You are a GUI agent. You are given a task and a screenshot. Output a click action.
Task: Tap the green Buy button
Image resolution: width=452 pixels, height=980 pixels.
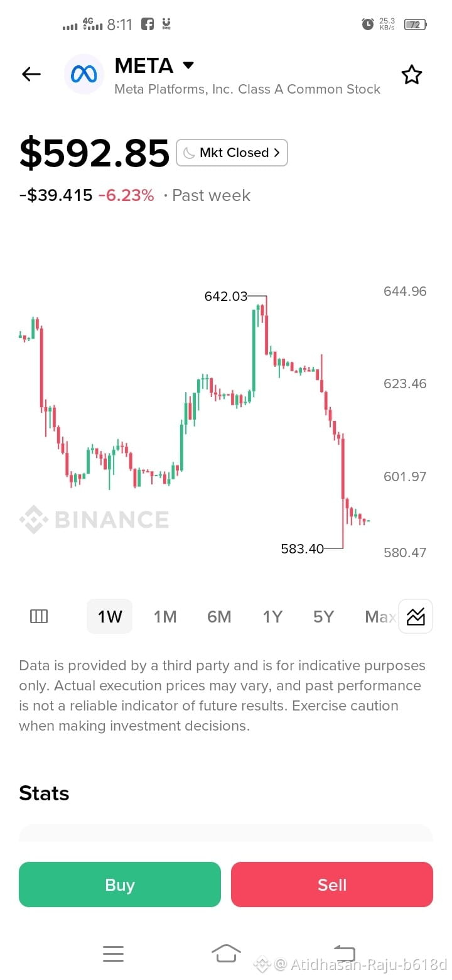[120, 885]
